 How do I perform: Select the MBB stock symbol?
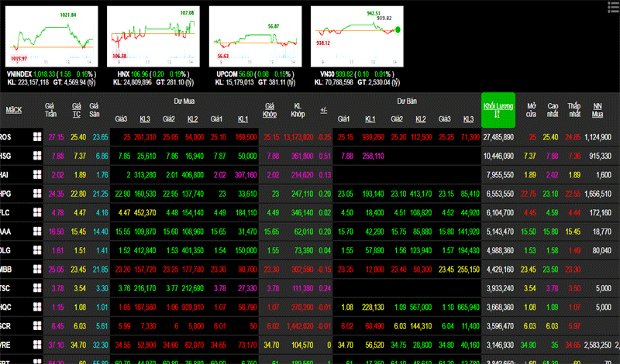pos(6,270)
